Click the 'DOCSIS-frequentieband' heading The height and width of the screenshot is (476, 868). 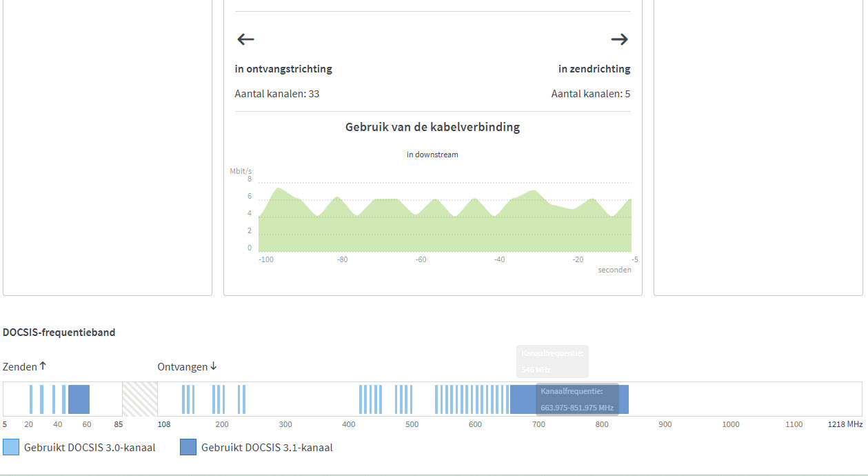(59, 333)
